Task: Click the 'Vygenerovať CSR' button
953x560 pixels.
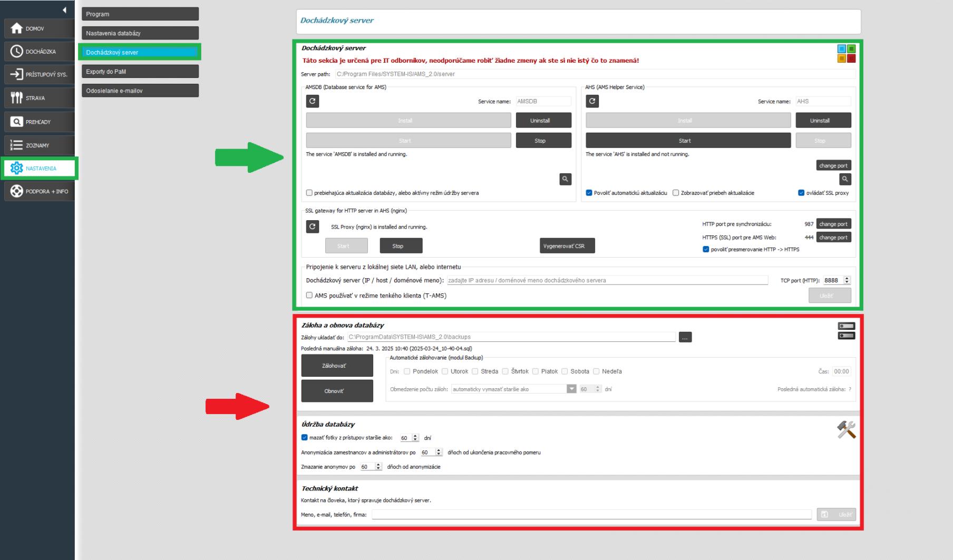Action: coord(567,246)
